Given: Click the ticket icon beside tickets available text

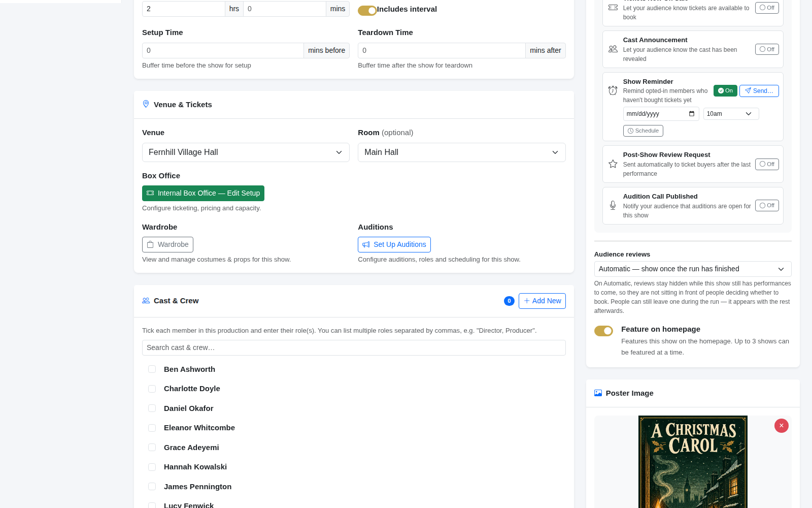Looking at the screenshot, I should 613,8.
